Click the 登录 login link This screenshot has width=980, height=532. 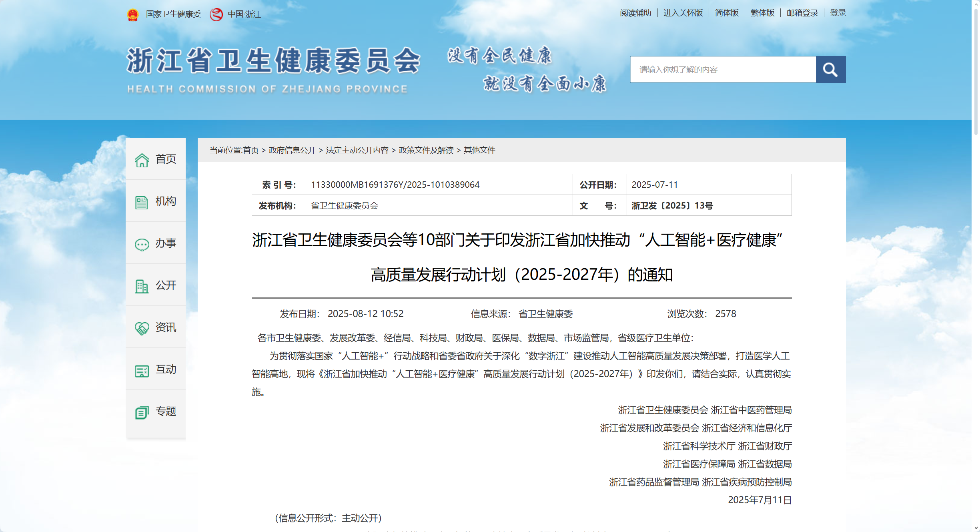coord(838,13)
